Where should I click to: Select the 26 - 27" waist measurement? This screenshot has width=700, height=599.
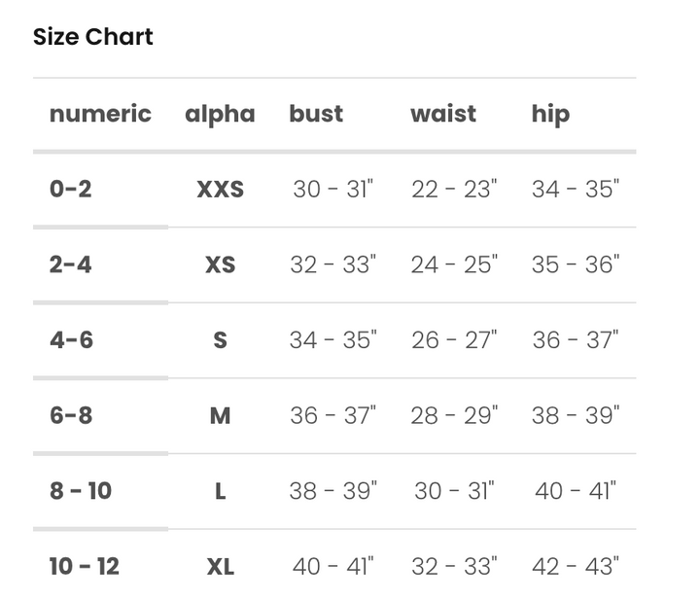pyautogui.click(x=453, y=340)
